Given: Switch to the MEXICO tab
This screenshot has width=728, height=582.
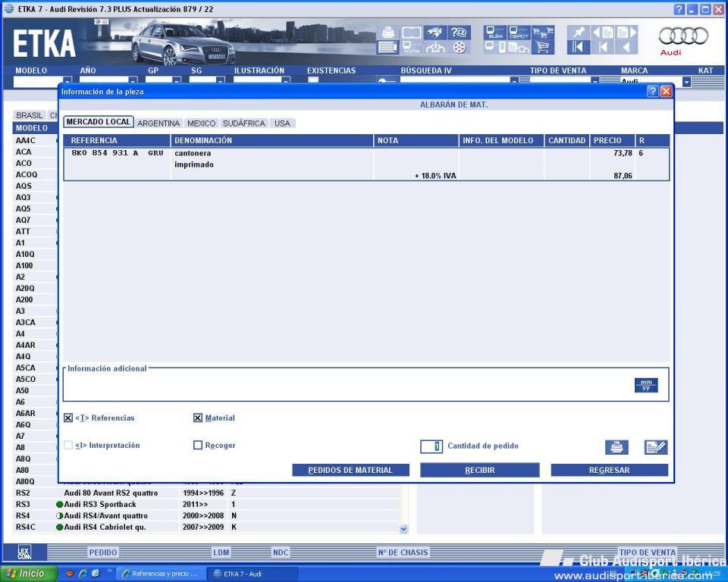Looking at the screenshot, I should 202,123.
